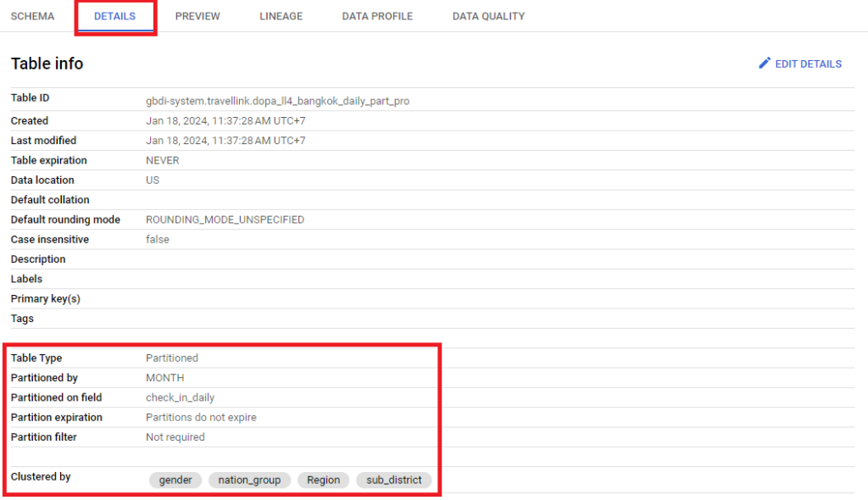Open the DATA PROFILE tab
Viewport: 868px width, 500px height.
[377, 16]
